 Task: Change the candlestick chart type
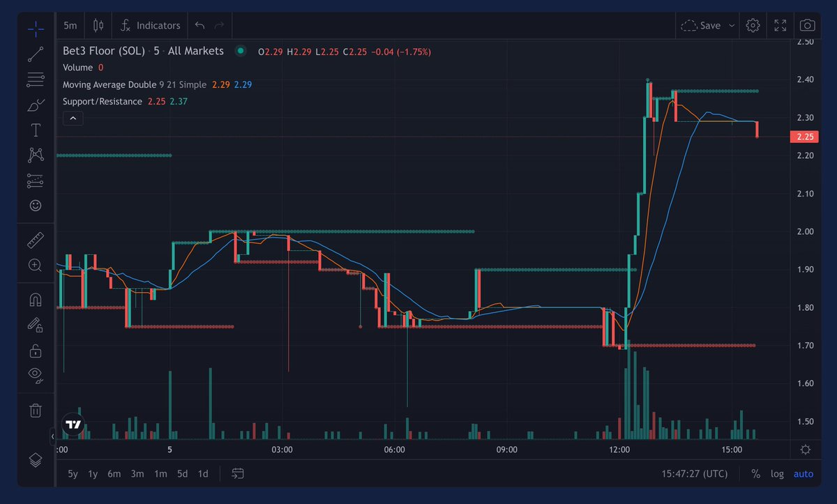(98, 25)
